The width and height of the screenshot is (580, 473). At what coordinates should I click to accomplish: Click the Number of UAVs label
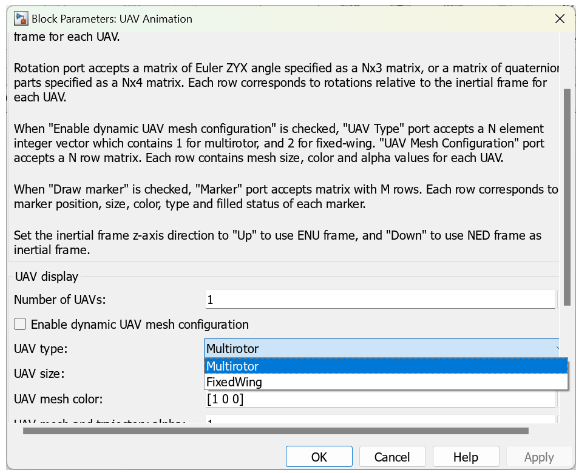click(60, 300)
